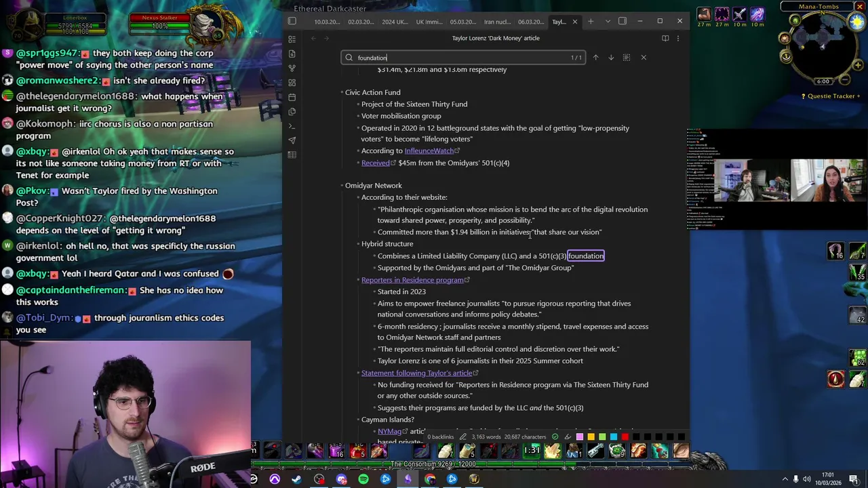Open Spotify from the taskbar

tap(363, 479)
